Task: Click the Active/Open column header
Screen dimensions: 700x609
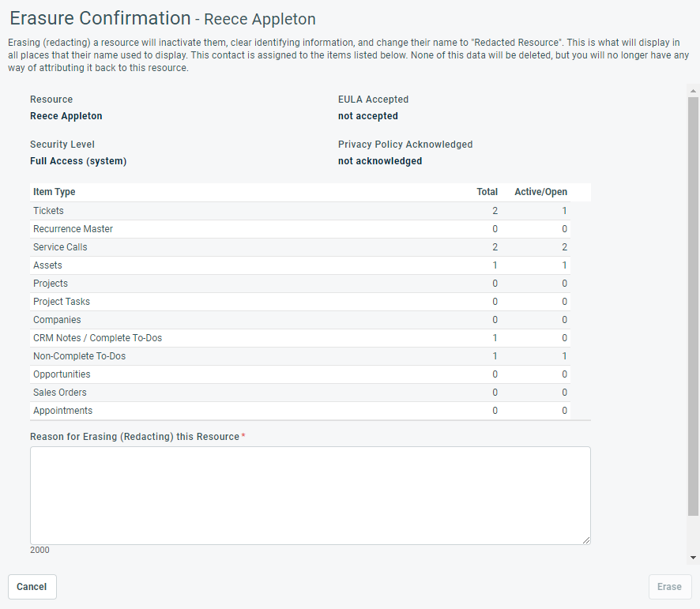Action: point(540,192)
